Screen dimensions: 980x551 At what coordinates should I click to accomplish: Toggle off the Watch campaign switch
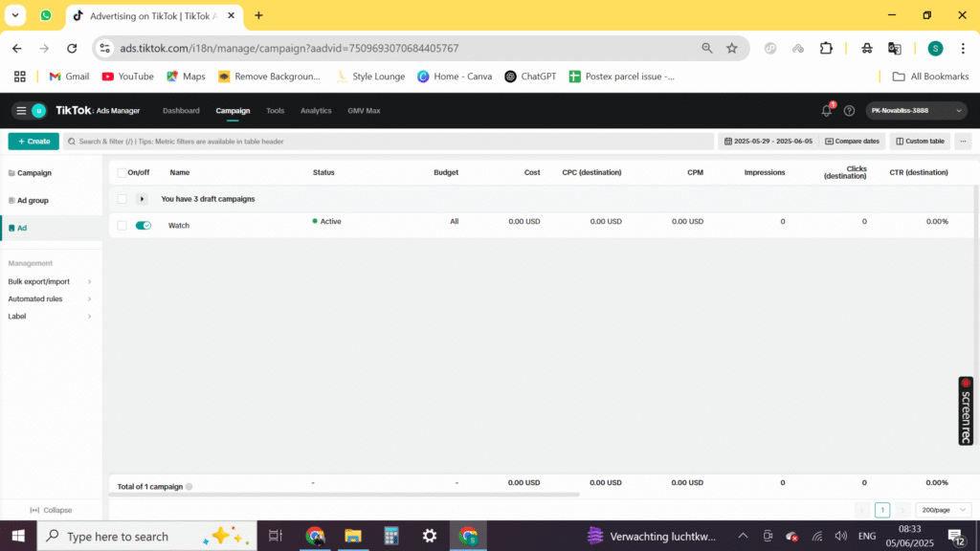coord(144,226)
